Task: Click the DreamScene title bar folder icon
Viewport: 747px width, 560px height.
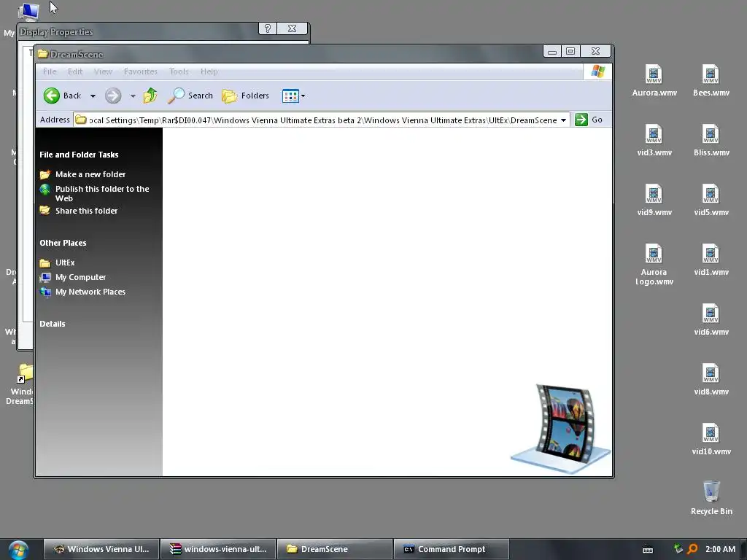Action: pyautogui.click(x=43, y=54)
